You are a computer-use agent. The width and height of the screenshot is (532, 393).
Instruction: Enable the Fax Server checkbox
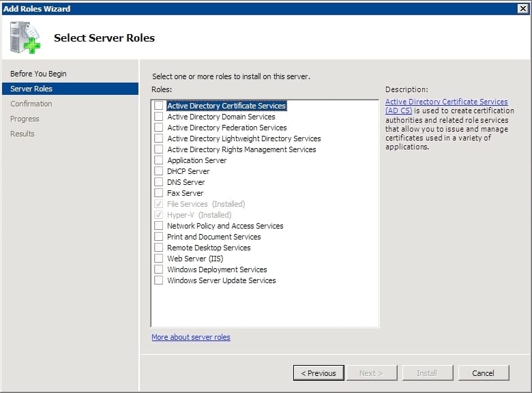pyautogui.click(x=158, y=193)
